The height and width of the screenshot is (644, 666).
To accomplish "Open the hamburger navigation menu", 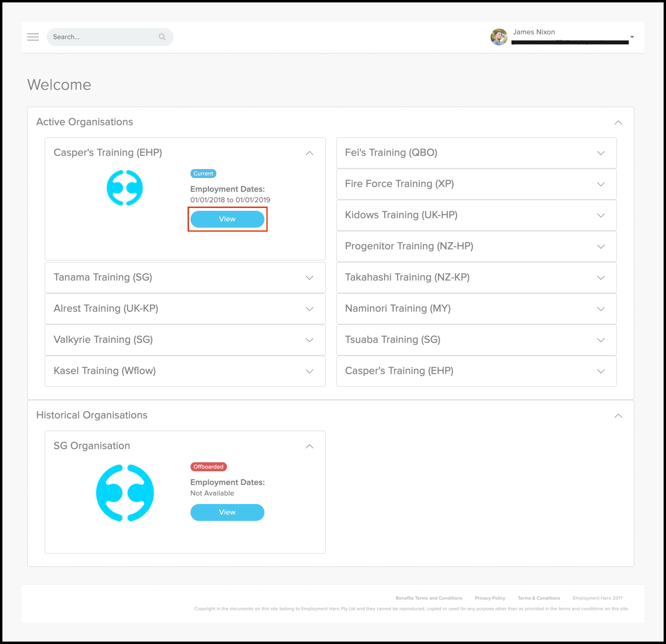I will [33, 37].
